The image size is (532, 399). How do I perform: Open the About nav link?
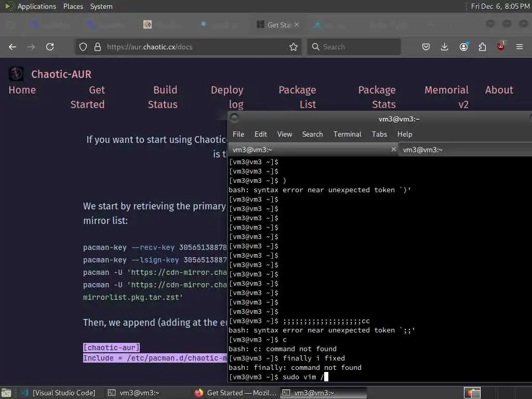click(x=499, y=90)
